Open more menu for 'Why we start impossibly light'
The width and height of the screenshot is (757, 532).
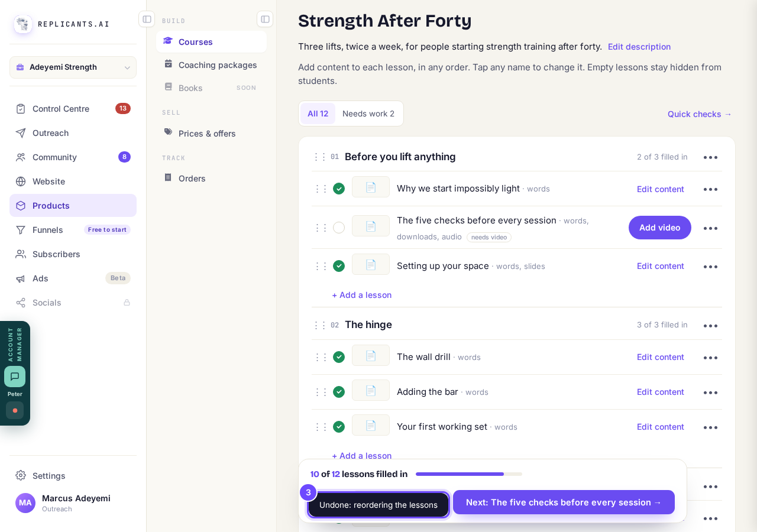click(710, 189)
